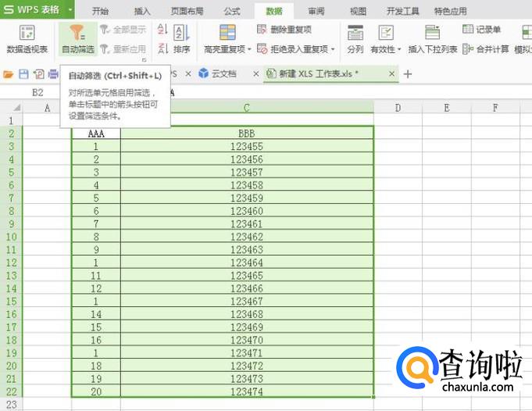Click the Record Form (记录单) icon

click(483, 30)
